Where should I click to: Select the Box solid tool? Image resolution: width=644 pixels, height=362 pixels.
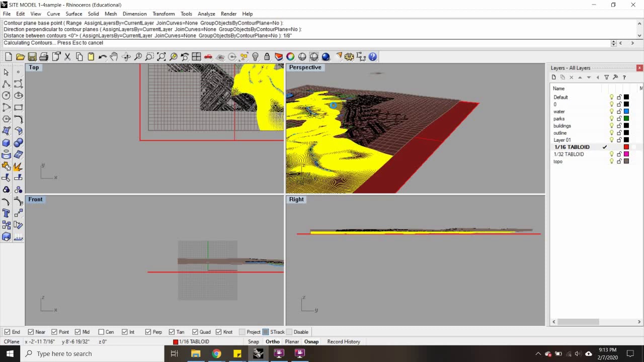click(7, 143)
